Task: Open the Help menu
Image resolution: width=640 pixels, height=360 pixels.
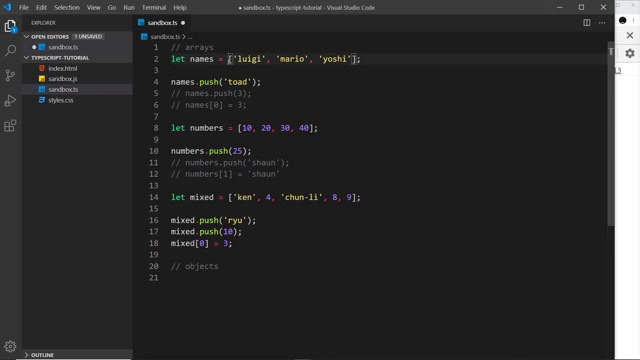Action: (180, 7)
